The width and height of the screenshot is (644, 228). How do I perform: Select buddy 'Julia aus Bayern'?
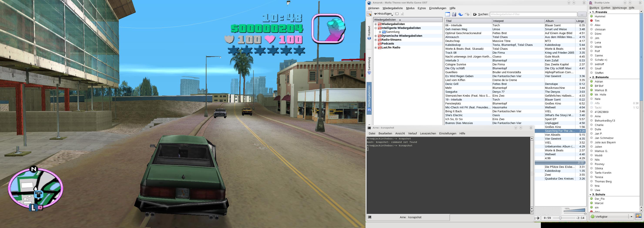pos(605,142)
